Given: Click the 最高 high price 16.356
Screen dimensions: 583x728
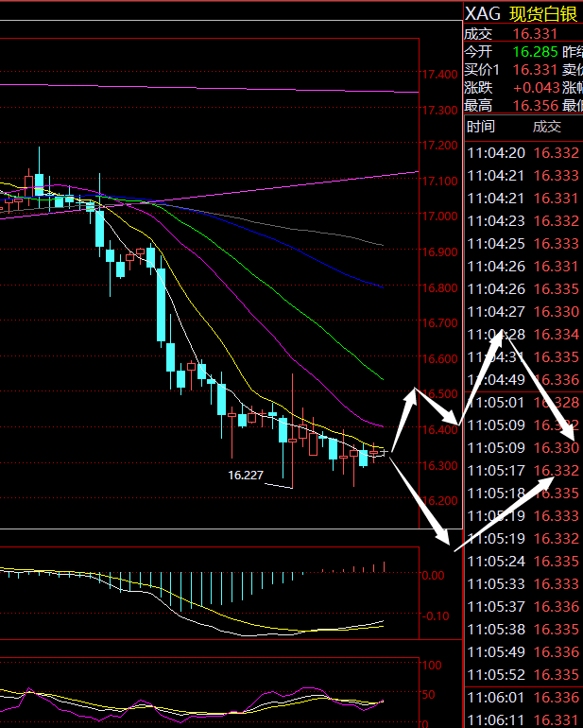Looking at the screenshot, I should tap(534, 105).
